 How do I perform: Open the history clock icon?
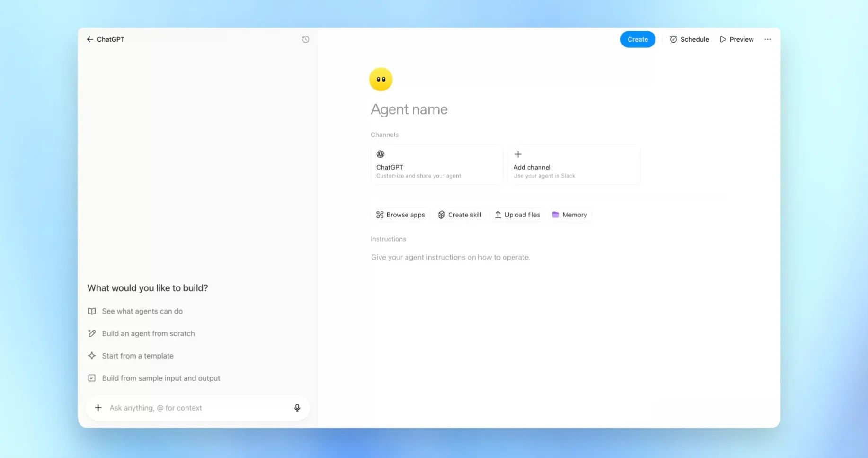pos(306,39)
